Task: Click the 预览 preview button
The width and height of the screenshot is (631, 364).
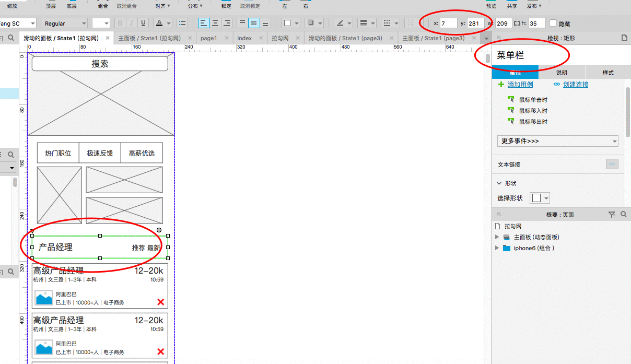Action: click(x=491, y=6)
